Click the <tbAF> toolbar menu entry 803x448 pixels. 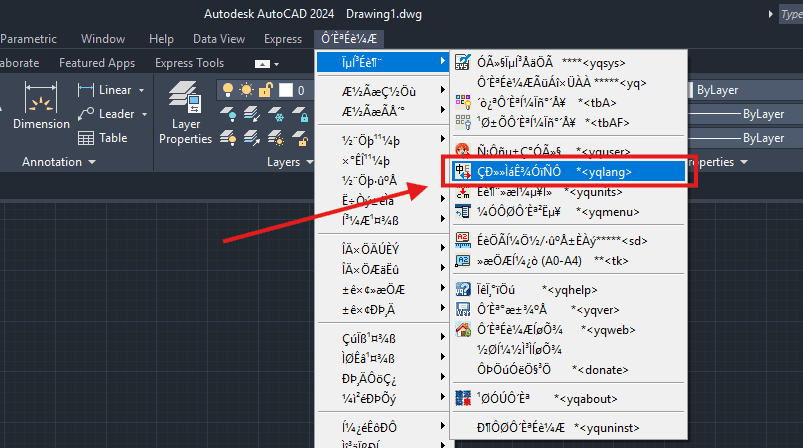[x=568, y=122]
